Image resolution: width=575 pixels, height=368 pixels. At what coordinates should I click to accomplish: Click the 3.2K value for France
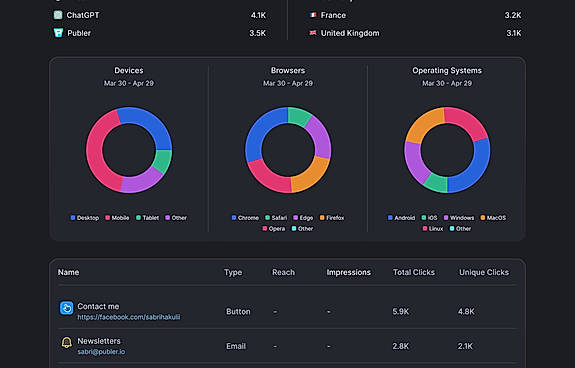pyautogui.click(x=513, y=15)
